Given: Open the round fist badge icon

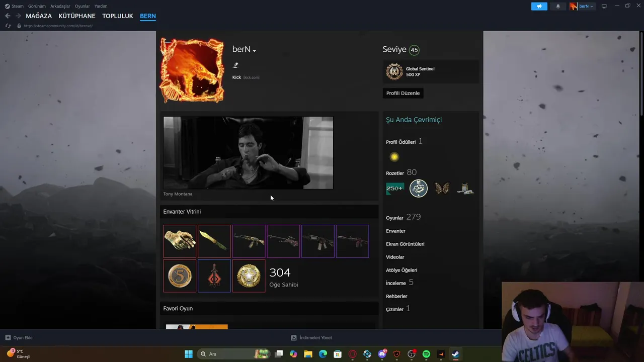Looking at the screenshot, I should (x=419, y=189).
